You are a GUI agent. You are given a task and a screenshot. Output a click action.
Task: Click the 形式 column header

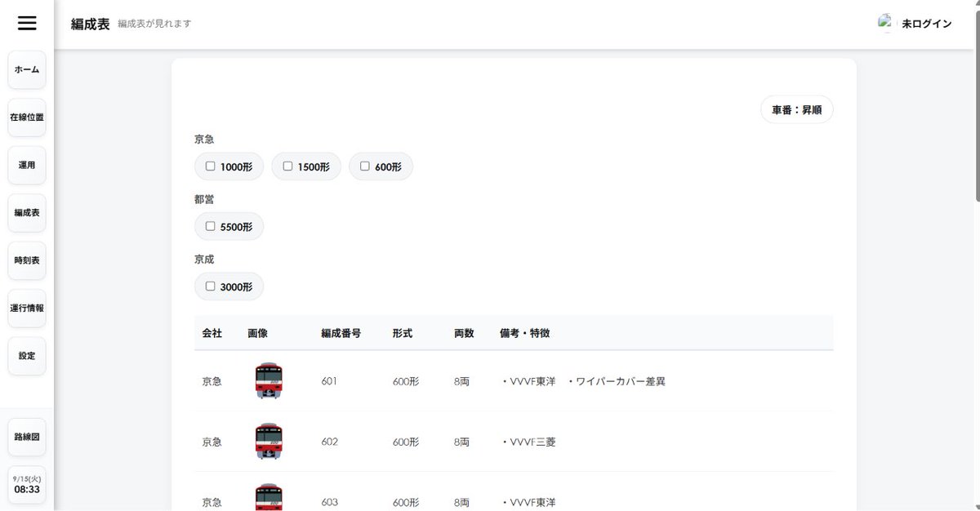[403, 333]
